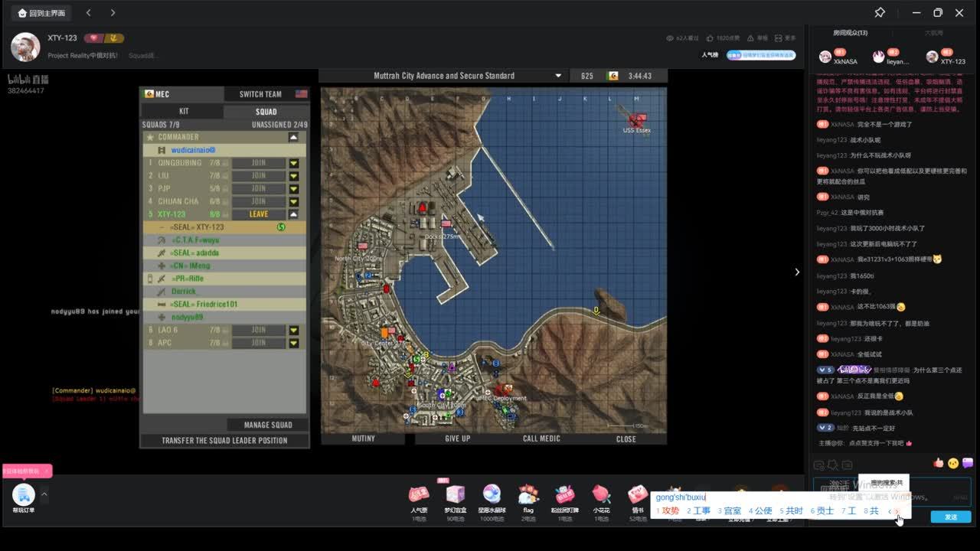Go back with the left arrow

(x=89, y=13)
